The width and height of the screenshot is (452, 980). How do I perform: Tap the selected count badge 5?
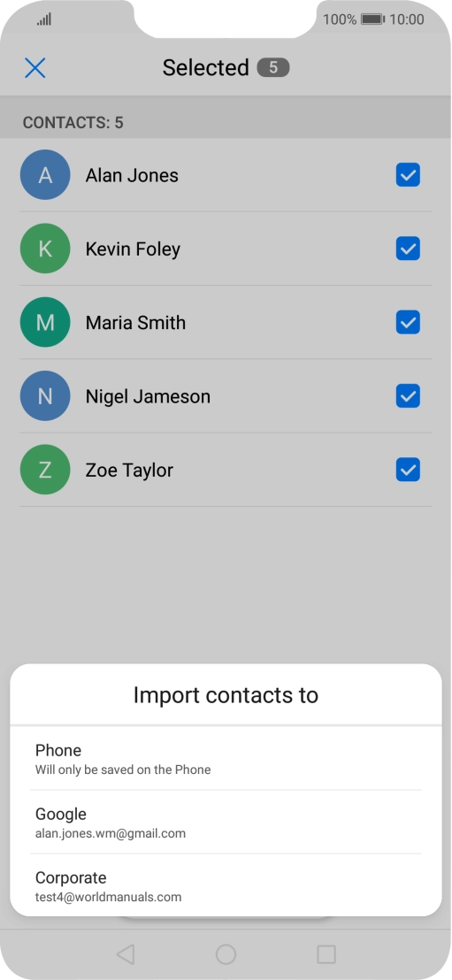tap(273, 67)
